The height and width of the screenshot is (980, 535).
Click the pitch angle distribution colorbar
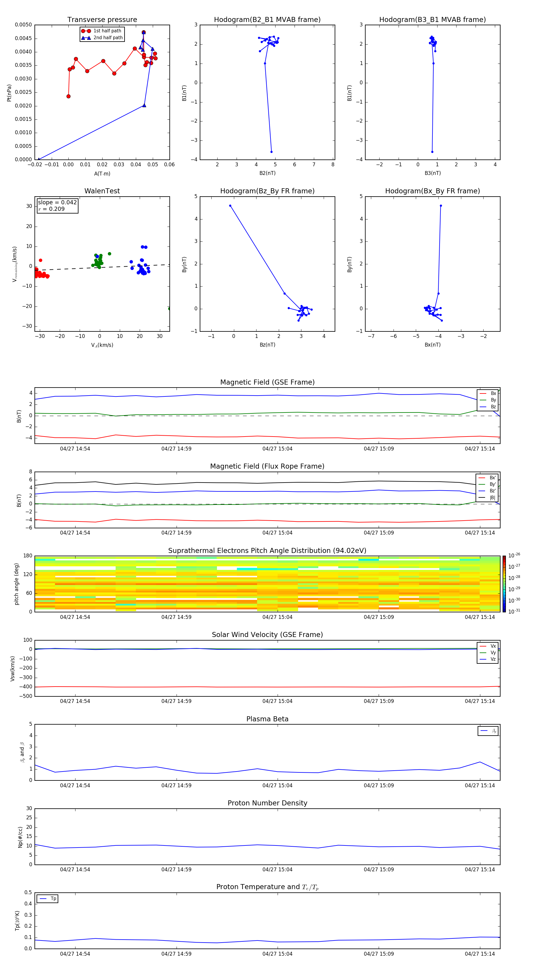tap(504, 584)
